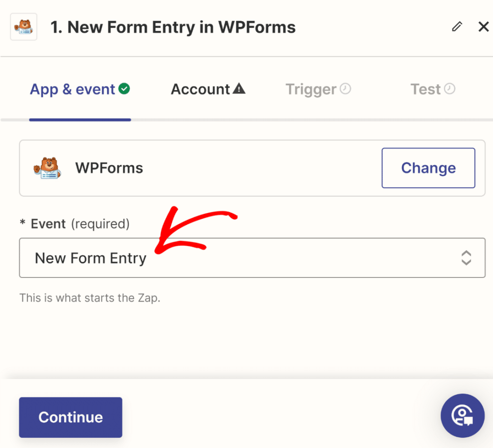Open the Event selection dropdown
The height and width of the screenshot is (448, 493).
coord(252,258)
